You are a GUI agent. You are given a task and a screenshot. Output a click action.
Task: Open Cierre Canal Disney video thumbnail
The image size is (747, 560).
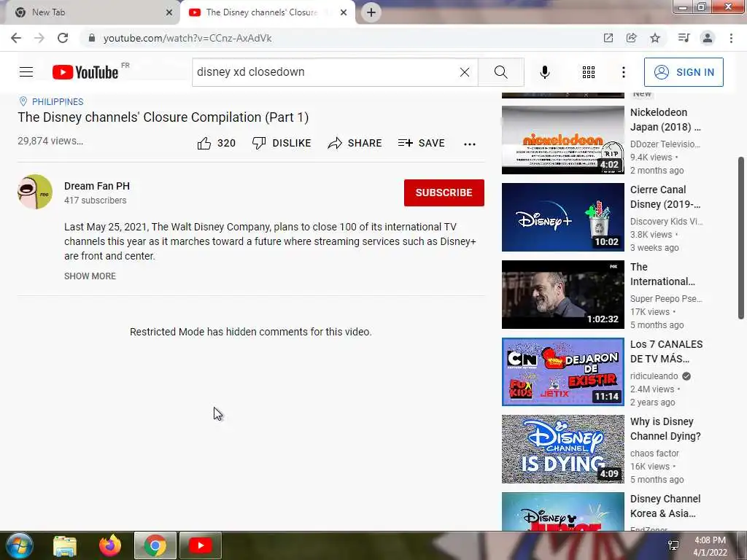(x=562, y=217)
